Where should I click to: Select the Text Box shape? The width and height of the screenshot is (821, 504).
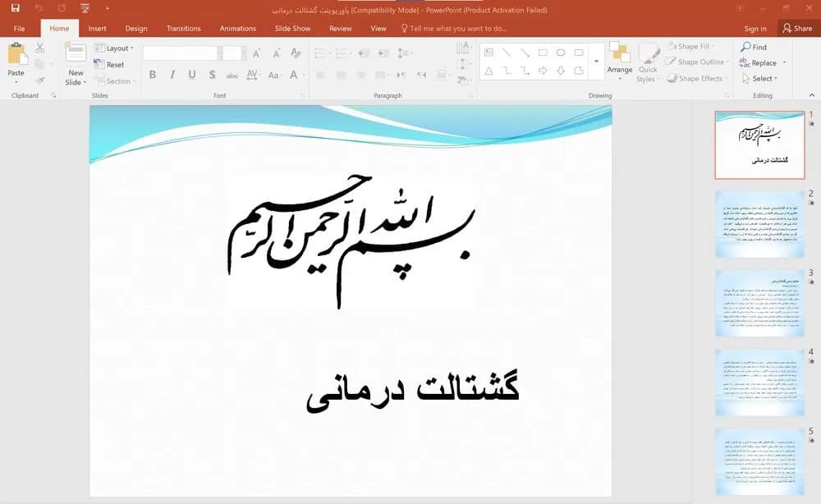click(x=488, y=53)
